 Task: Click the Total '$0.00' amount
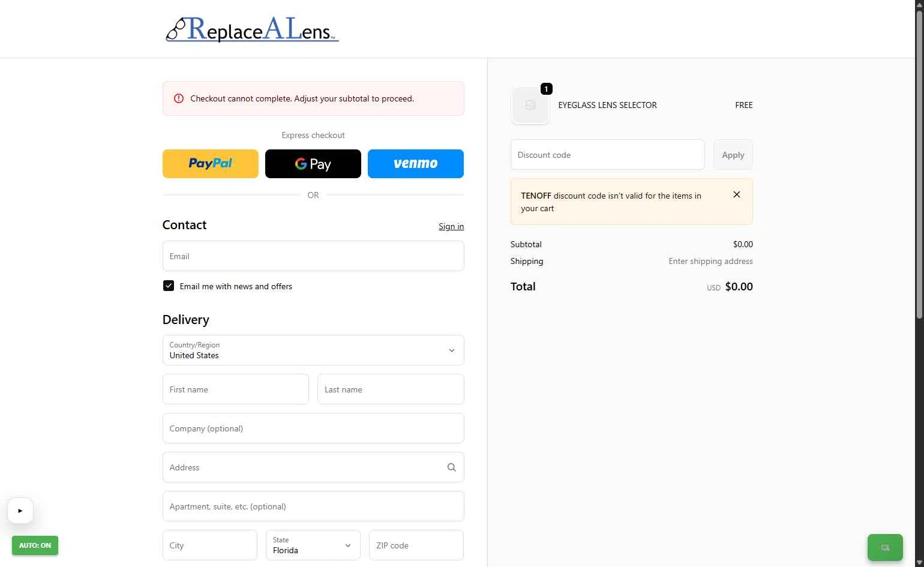click(739, 287)
